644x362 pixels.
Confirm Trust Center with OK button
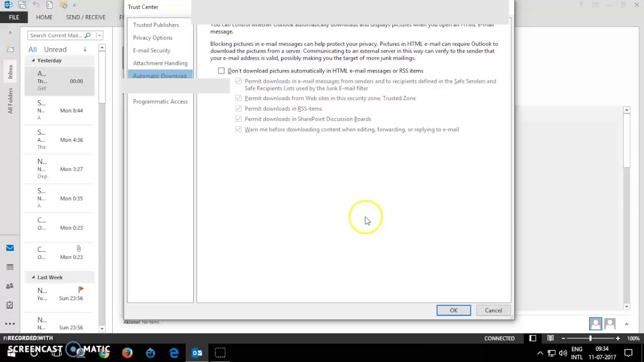454,310
